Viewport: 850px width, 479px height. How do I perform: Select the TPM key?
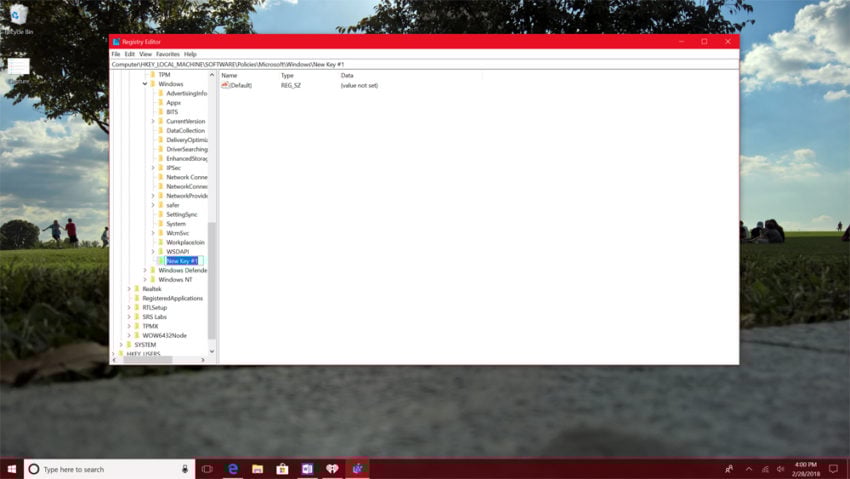pyautogui.click(x=164, y=75)
